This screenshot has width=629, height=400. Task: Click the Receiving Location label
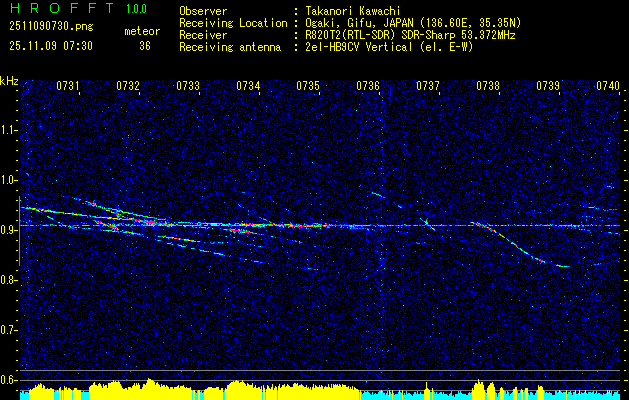click(x=233, y=23)
